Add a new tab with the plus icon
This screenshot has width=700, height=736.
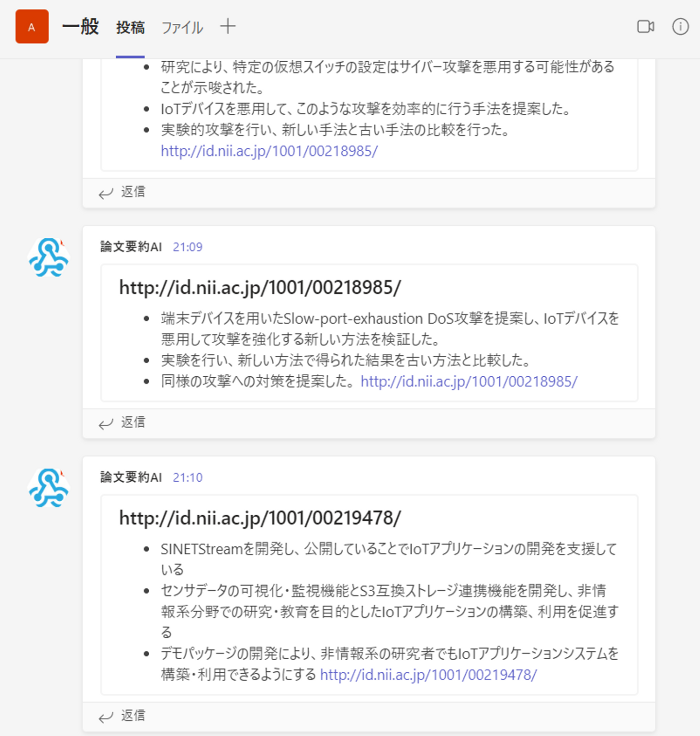[227, 26]
